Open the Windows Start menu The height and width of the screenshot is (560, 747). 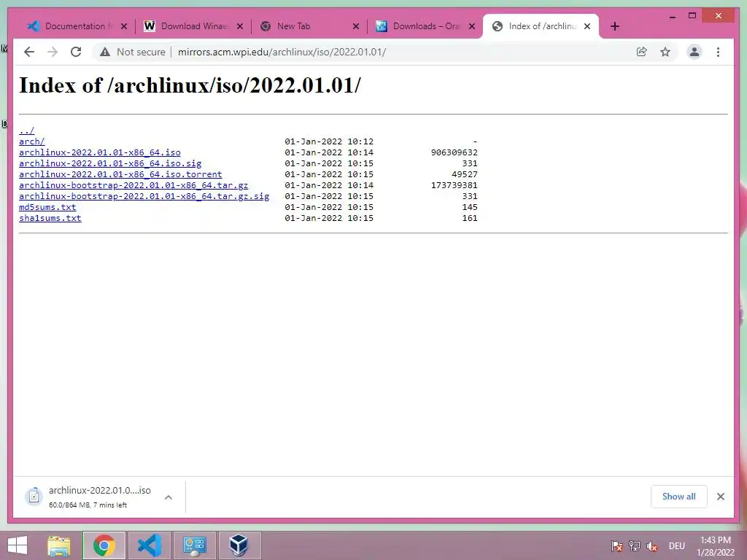point(18,545)
